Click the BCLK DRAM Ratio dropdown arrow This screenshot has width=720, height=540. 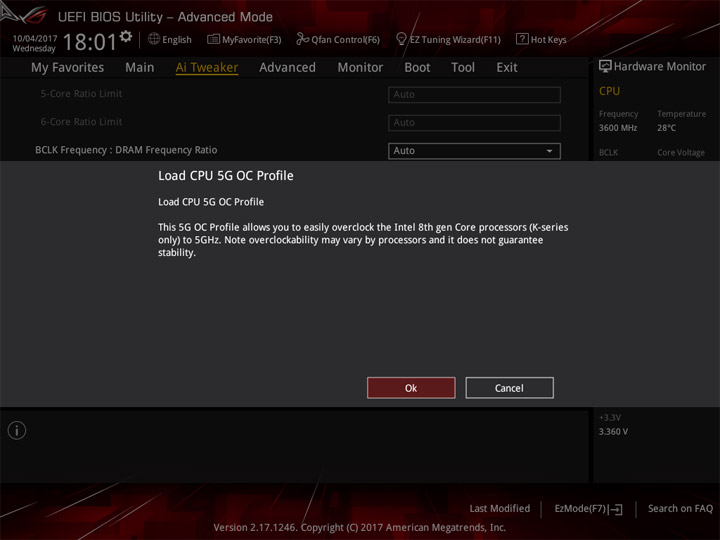click(x=549, y=151)
